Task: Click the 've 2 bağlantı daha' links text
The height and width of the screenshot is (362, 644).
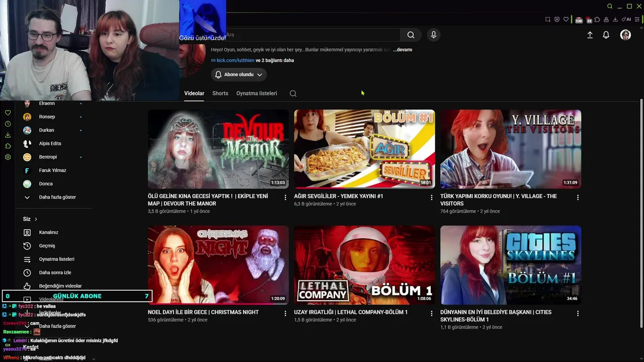Action: pos(275,60)
